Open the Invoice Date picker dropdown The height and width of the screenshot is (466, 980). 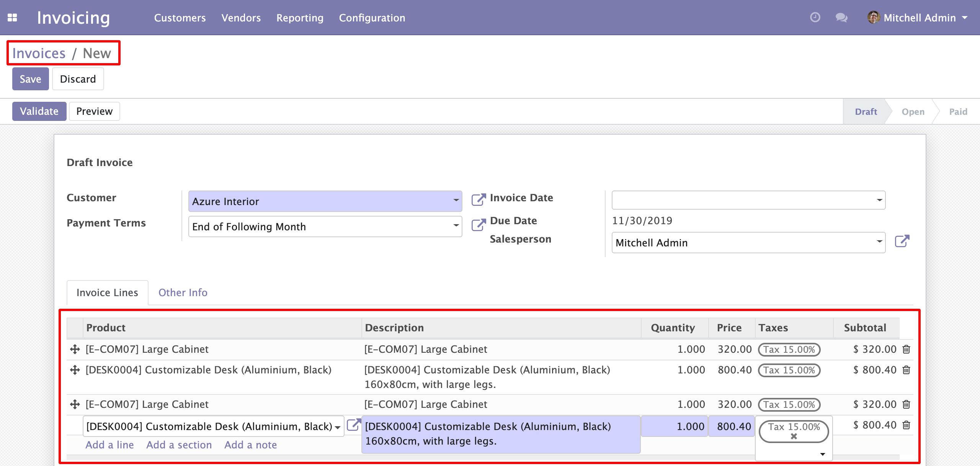[x=879, y=200]
